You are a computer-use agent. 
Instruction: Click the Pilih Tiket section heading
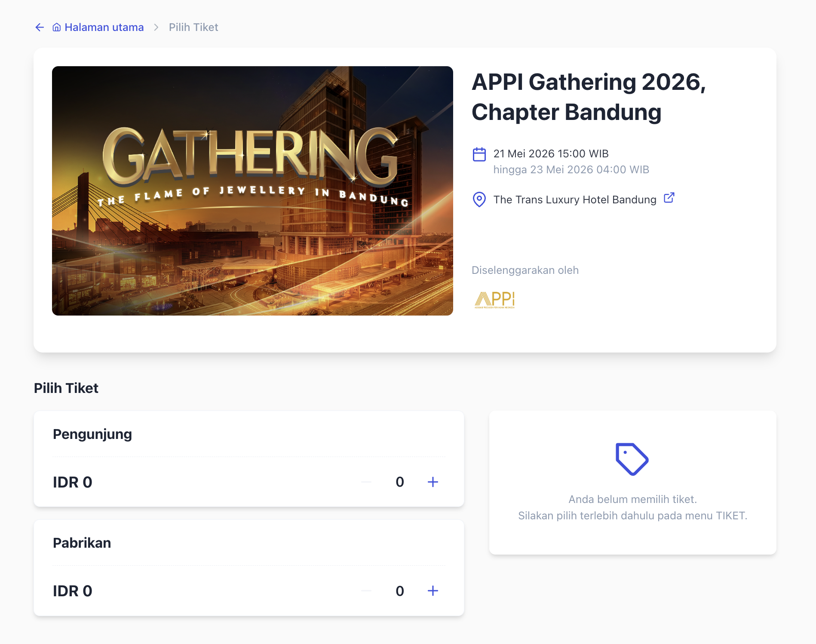(66, 388)
